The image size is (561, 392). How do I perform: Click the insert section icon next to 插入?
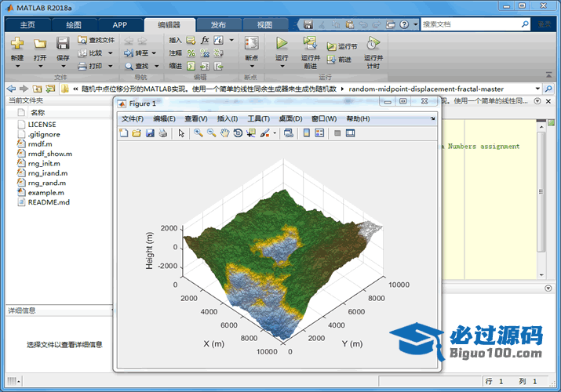[x=191, y=40]
